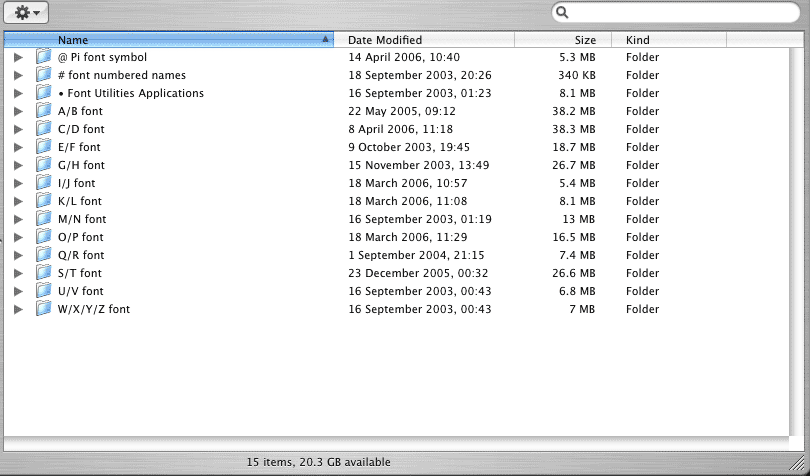Select the E/F font folder icon
This screenshot has width=810, height=476.
click(x=44, y=147)
